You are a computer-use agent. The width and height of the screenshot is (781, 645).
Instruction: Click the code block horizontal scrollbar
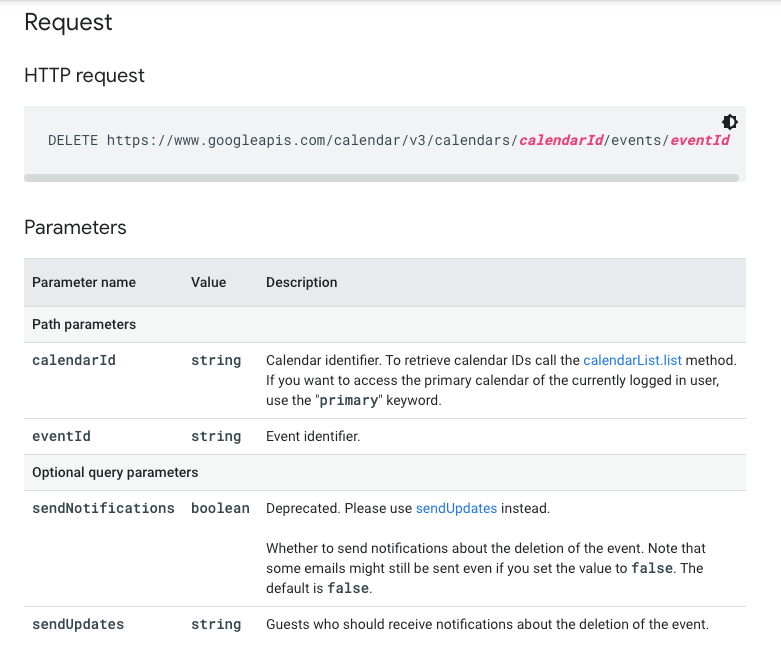[382, 178]
